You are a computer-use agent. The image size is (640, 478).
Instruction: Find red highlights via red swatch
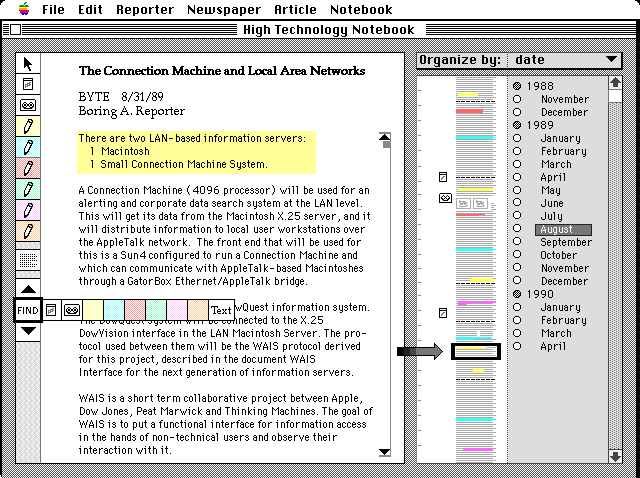point(135,310)
